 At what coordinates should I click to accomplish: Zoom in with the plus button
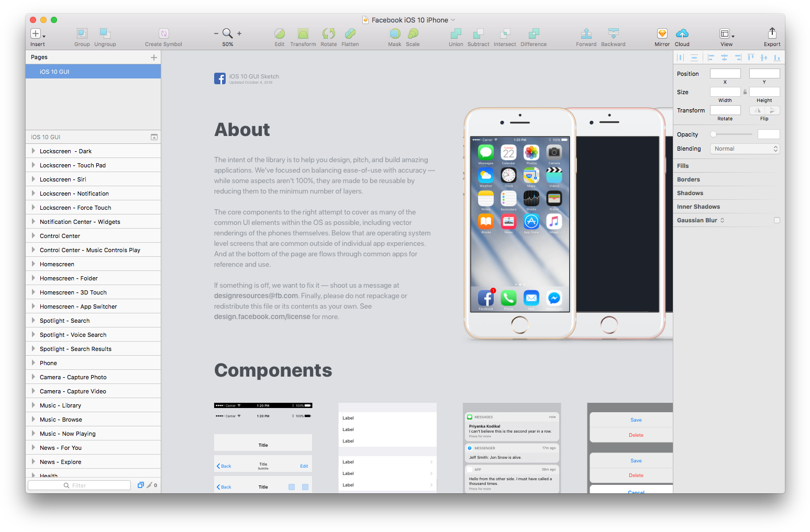[x=239, y=33]
